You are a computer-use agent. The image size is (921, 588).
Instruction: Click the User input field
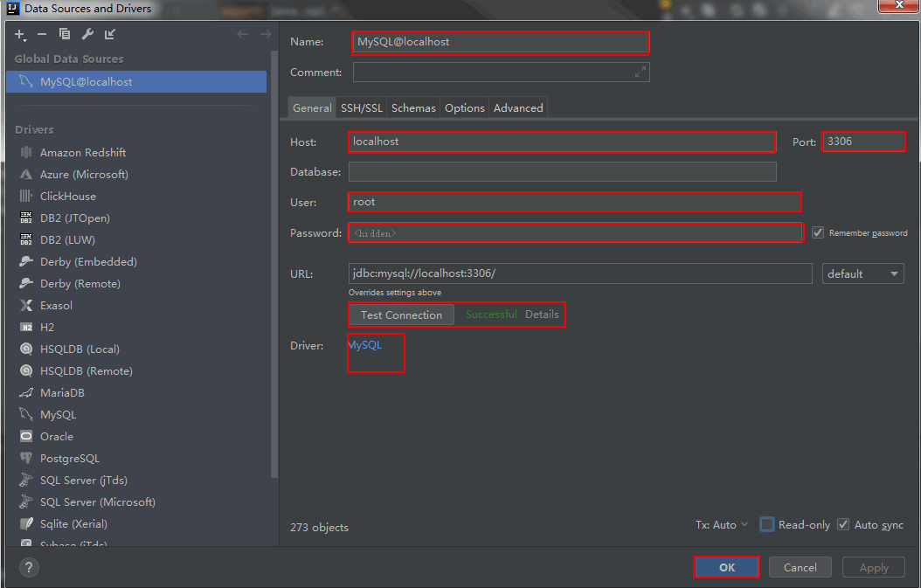coord(574,202)
